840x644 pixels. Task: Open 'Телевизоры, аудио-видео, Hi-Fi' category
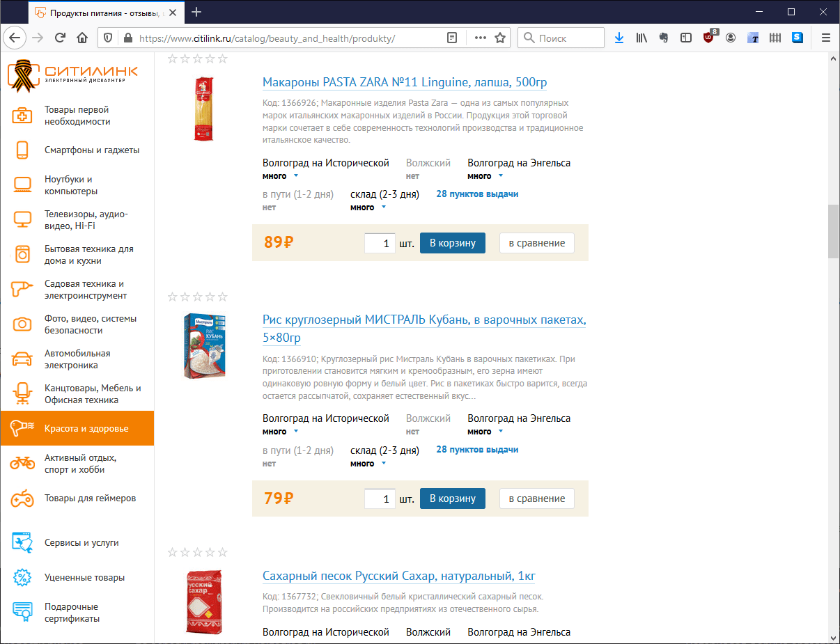pyautogui.click(x=86, y=220)
